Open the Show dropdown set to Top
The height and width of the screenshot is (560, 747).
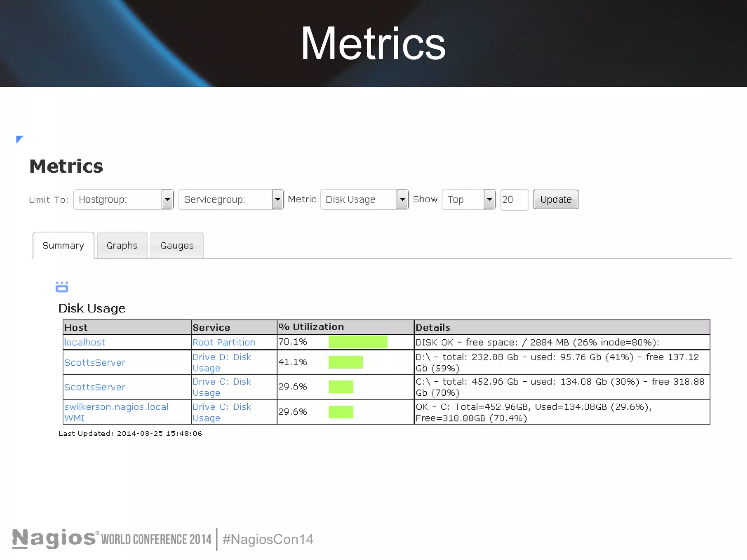(x=468, y=199)
